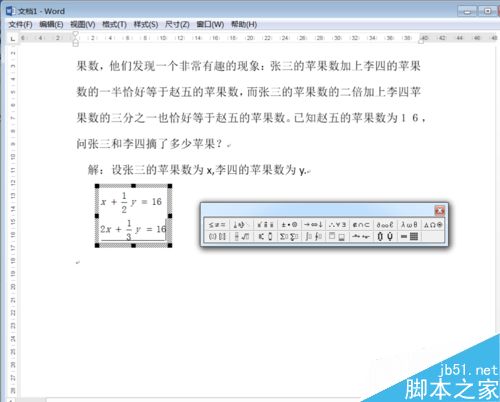Open arrow symbols palette (→⇔↓)
Image resolution: width=500 pixels, height=402 pixels.
tap(313, 225)
